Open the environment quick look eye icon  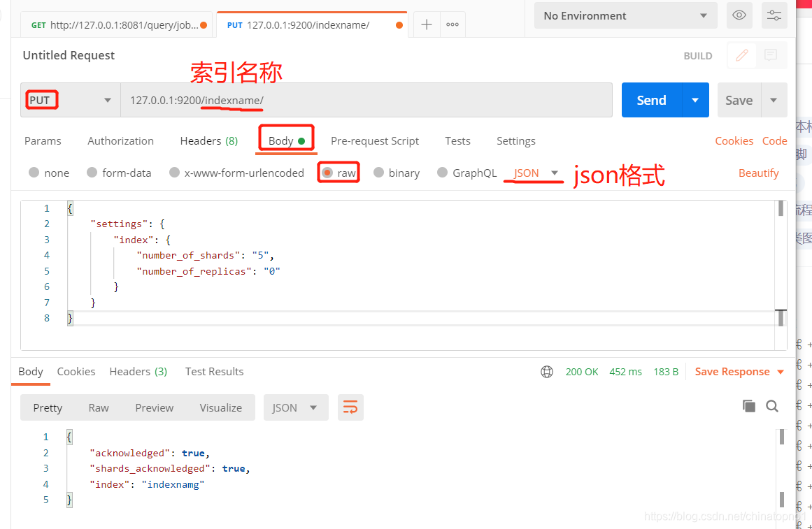point(739,15)
